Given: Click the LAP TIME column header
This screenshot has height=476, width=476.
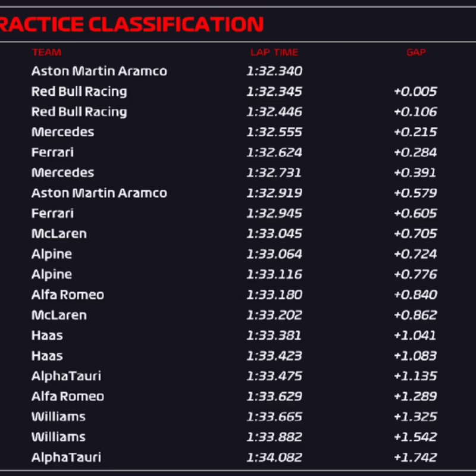Looking at the screenshot, I should tap(274, 52).
